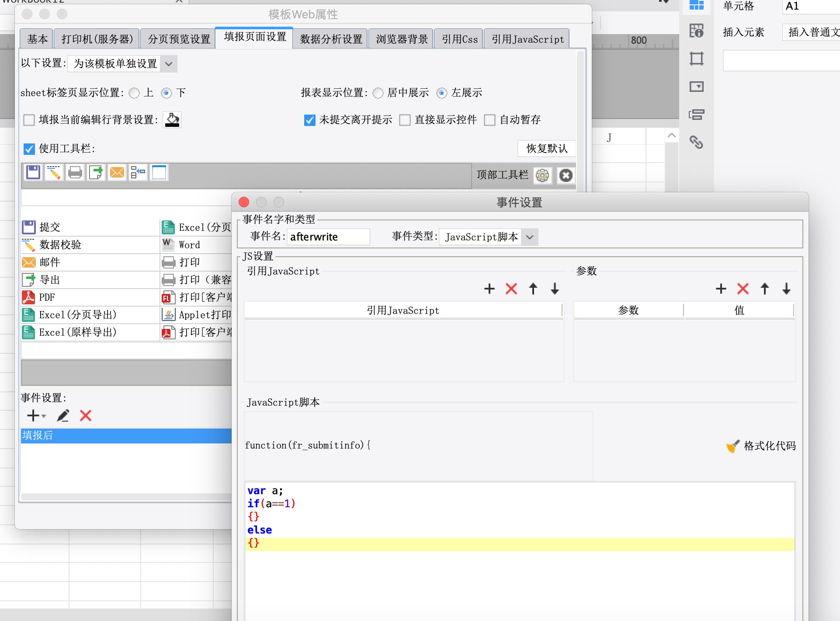Enable 直接显示控件 checkbox
Viewport: 840px width, 621px height.
pyautogui.click(x=405, y=120)
